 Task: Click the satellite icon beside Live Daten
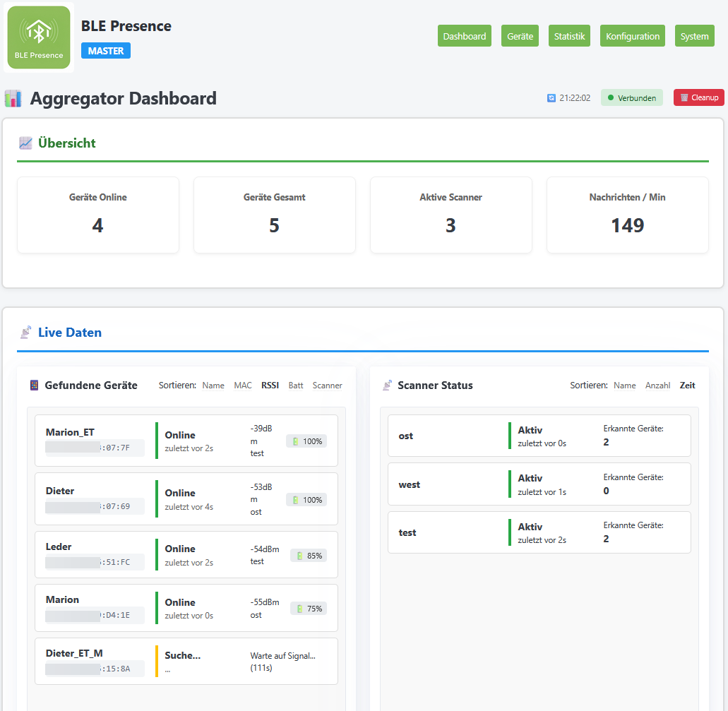coord(25,332)
